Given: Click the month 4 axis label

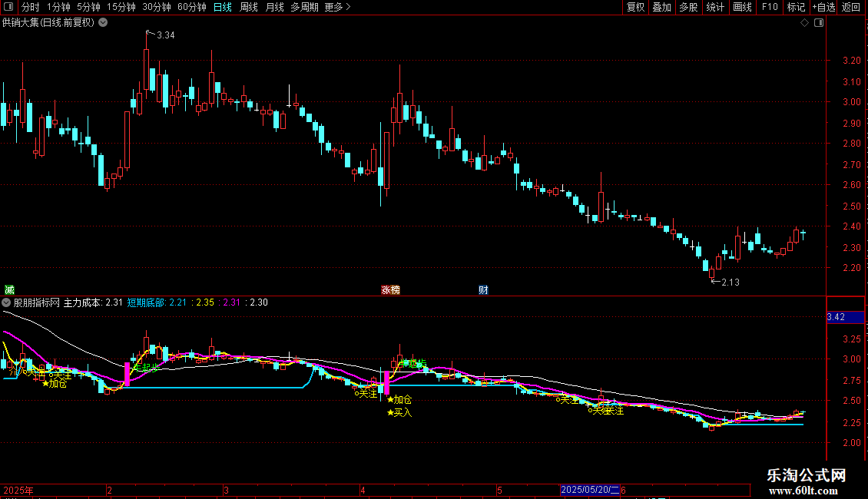Looking at the screenshot, I should tap(363, 490).
